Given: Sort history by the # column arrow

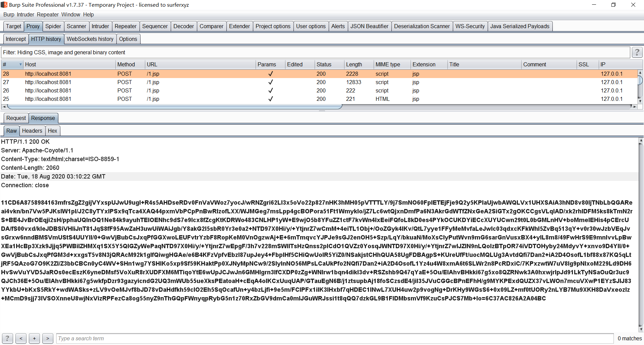Looking at the screenshot, I should point(20,64).
